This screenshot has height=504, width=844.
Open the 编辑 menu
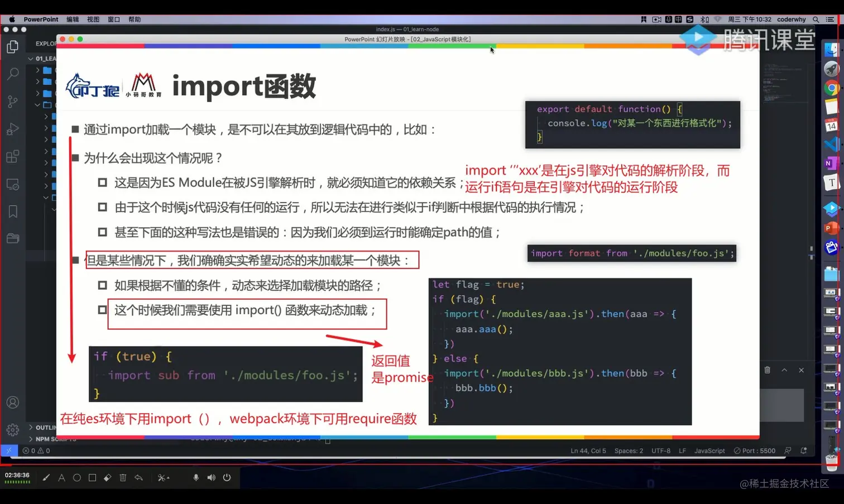pyautogui.click(x=73, y=19)
